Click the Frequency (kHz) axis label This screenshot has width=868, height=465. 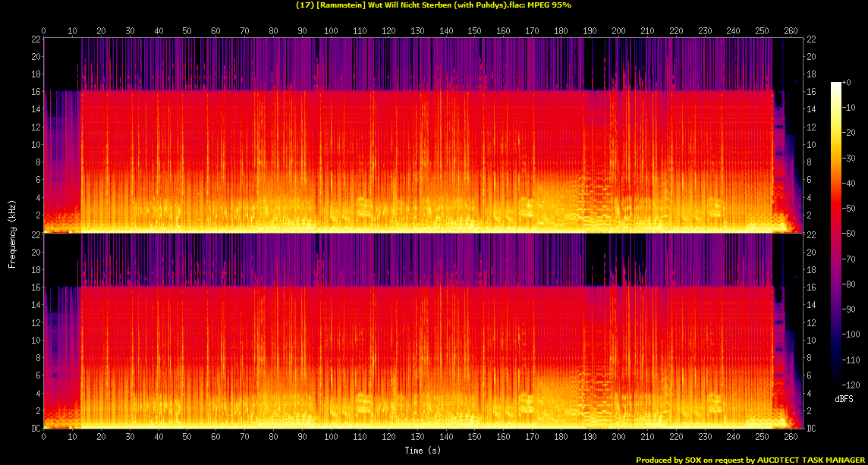coord(11,234)
